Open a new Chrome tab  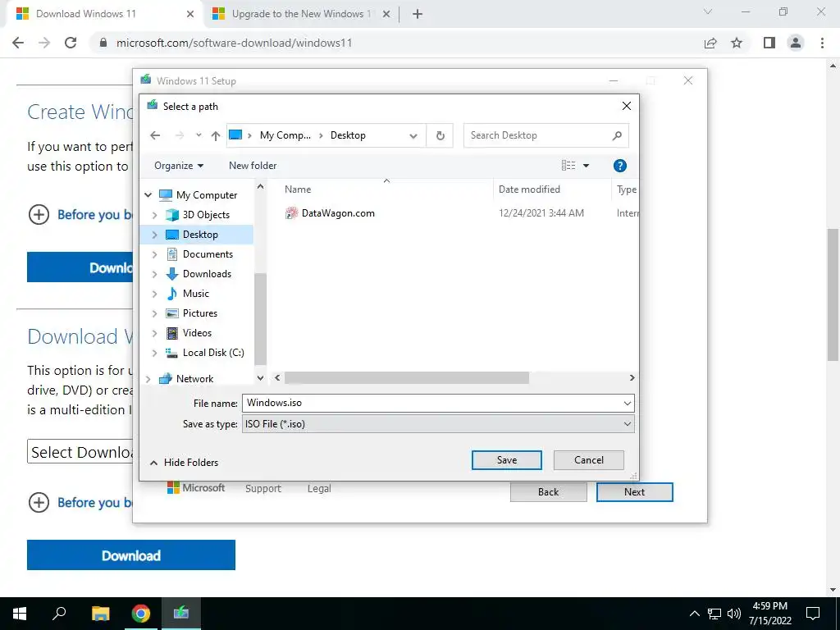[418, 14]
